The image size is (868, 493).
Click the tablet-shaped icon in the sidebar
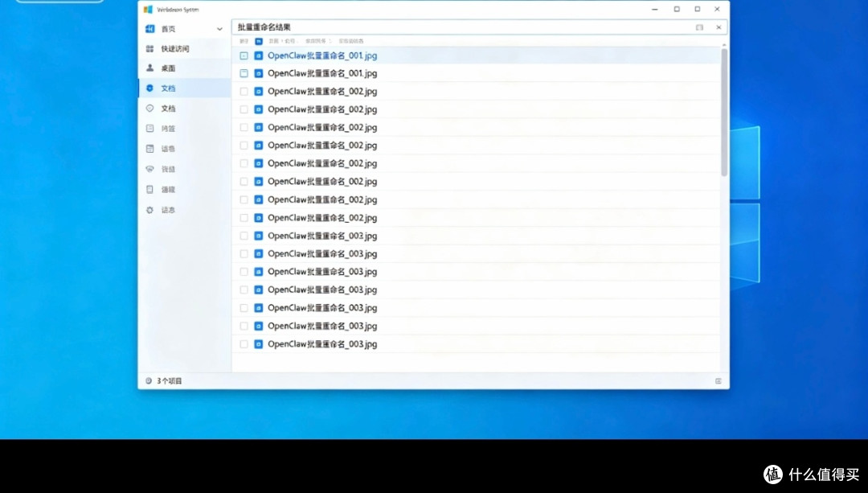(149, 190)
